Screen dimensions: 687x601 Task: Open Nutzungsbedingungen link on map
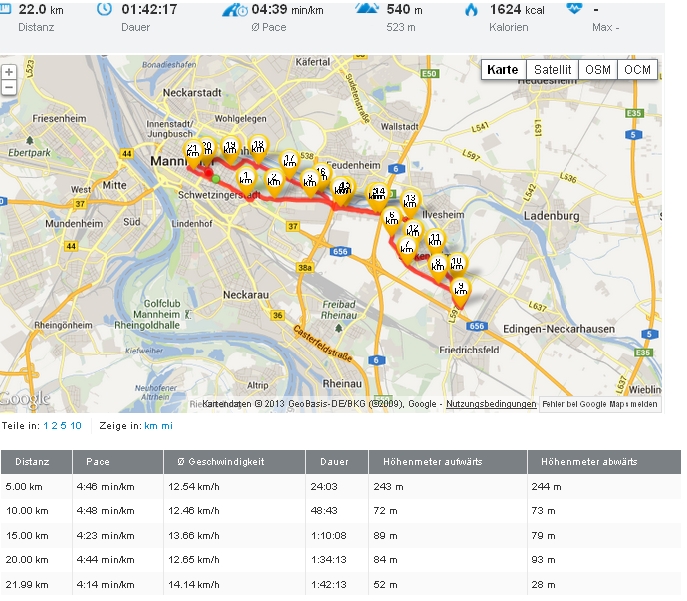(x=491, y=404)
